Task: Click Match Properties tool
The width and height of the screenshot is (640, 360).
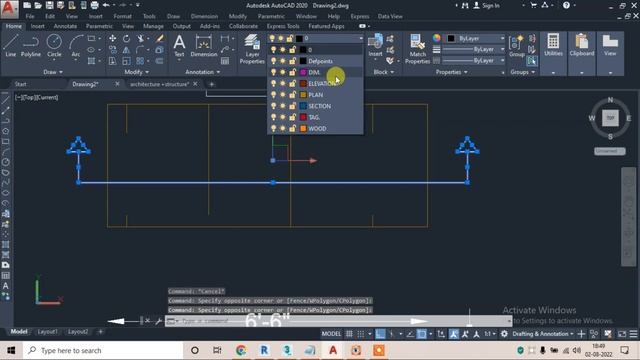Action: [417, 49]
